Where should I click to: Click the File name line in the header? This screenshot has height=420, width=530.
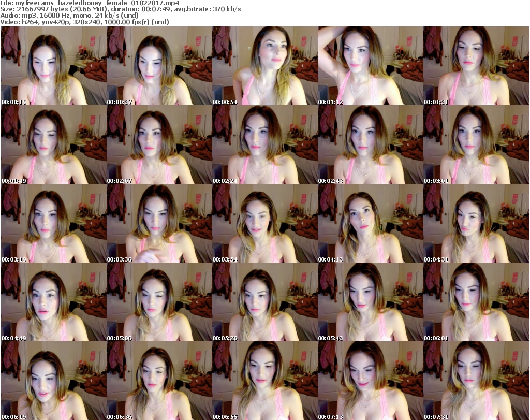click(90, 3)
